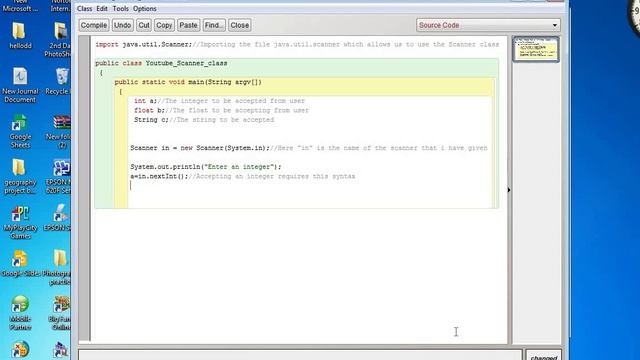Open the Edit menu
The height and width of the screenshot is (360, 640).
click(x=102, y=9)
